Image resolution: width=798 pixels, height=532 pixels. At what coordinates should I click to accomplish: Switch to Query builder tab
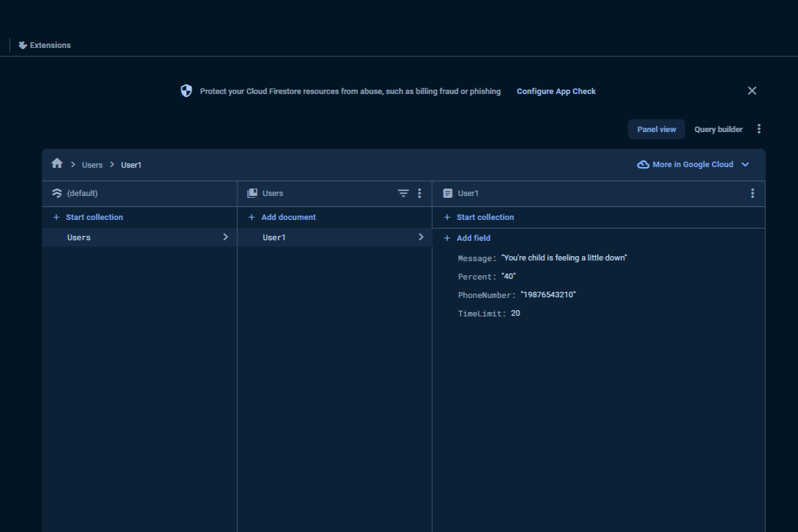(719, 129)
